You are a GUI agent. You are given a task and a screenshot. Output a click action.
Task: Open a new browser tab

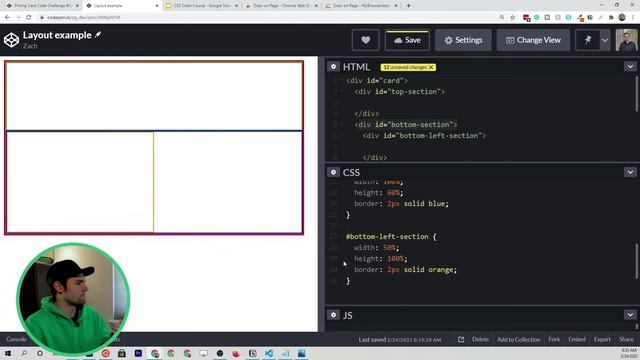coord(408,6)
